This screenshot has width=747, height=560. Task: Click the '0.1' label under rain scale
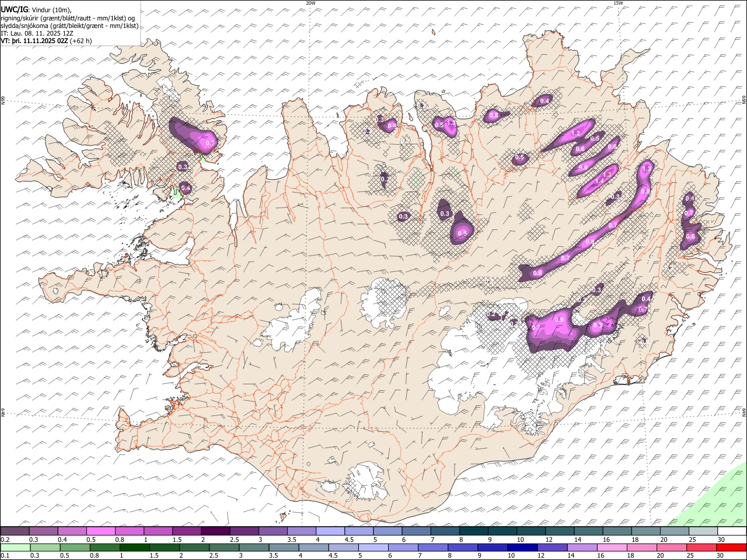click(x=5, y=556)
